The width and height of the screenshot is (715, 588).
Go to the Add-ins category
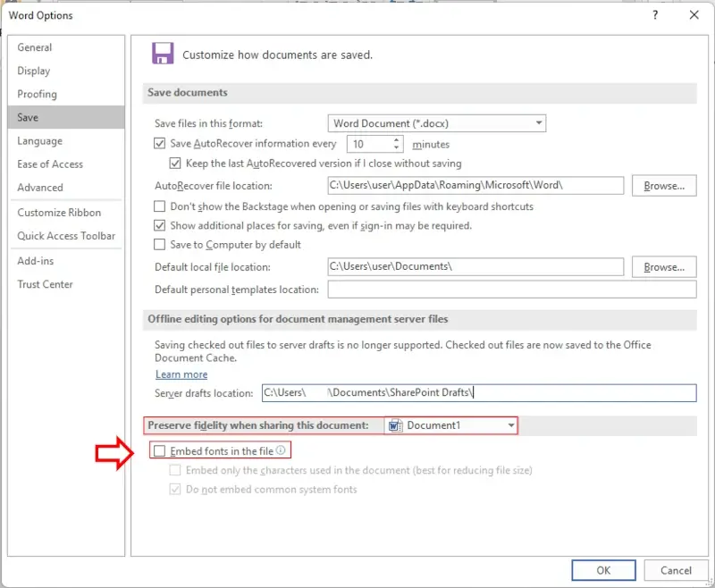(66, 261)
